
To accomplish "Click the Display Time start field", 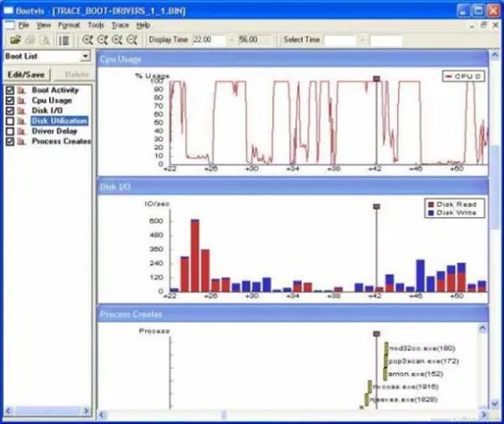I will [208, 40].
